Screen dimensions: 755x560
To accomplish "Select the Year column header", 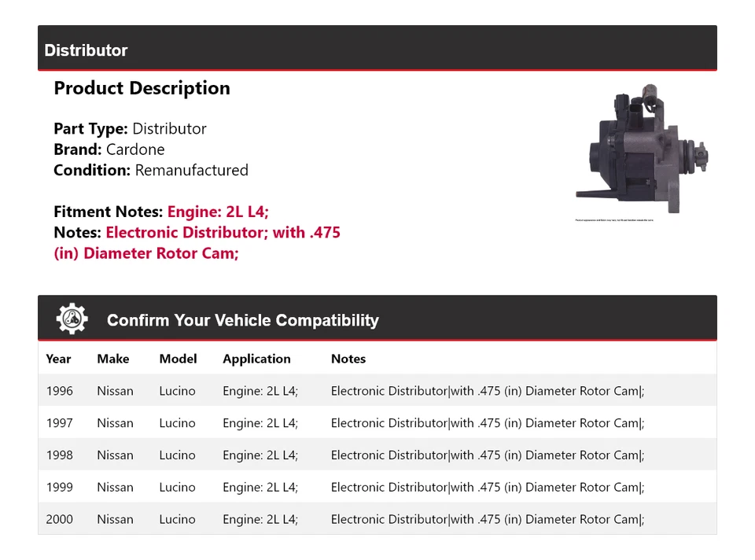I will [x=58, y=359].
